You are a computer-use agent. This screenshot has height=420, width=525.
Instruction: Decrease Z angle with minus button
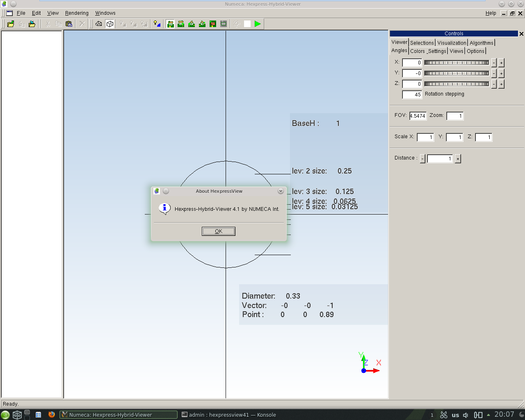click(x=494, y=84)
